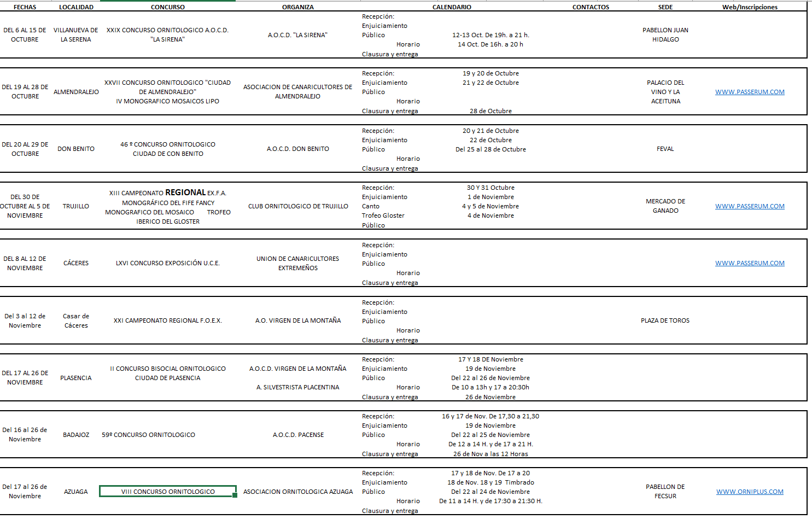
Task: Select the PABELLON JUAN HIDALGO venue cell
Action: [665, 34]
